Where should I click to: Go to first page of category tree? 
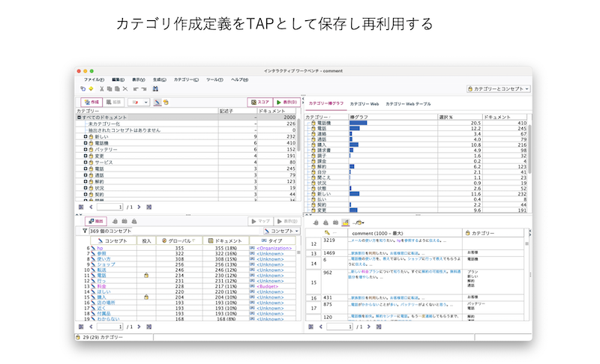(x=81, y=207)
